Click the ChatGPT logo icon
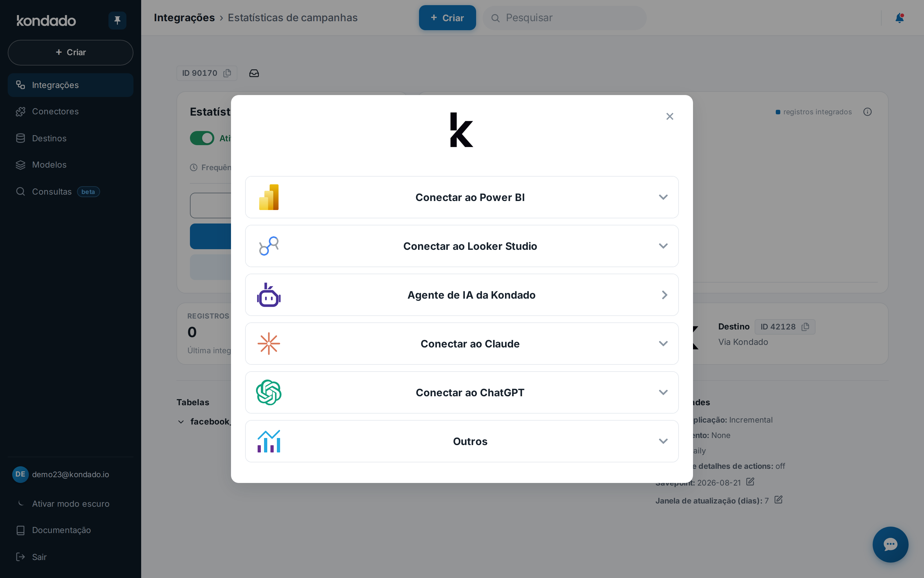Image resolution: width=924 pixels, height=578 pixels. tap(269, 392)
